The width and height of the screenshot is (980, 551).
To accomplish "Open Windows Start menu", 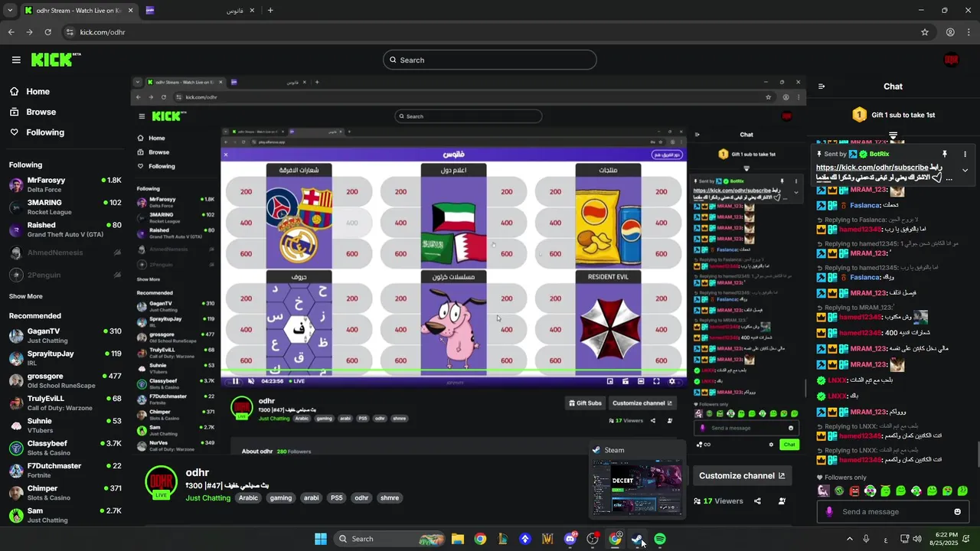I will point(320,539).
